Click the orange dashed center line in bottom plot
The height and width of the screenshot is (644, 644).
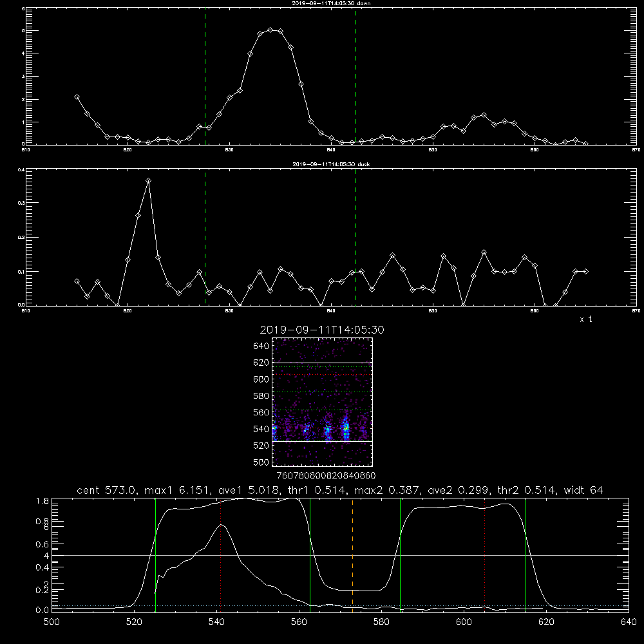click(x=352, y=554)
